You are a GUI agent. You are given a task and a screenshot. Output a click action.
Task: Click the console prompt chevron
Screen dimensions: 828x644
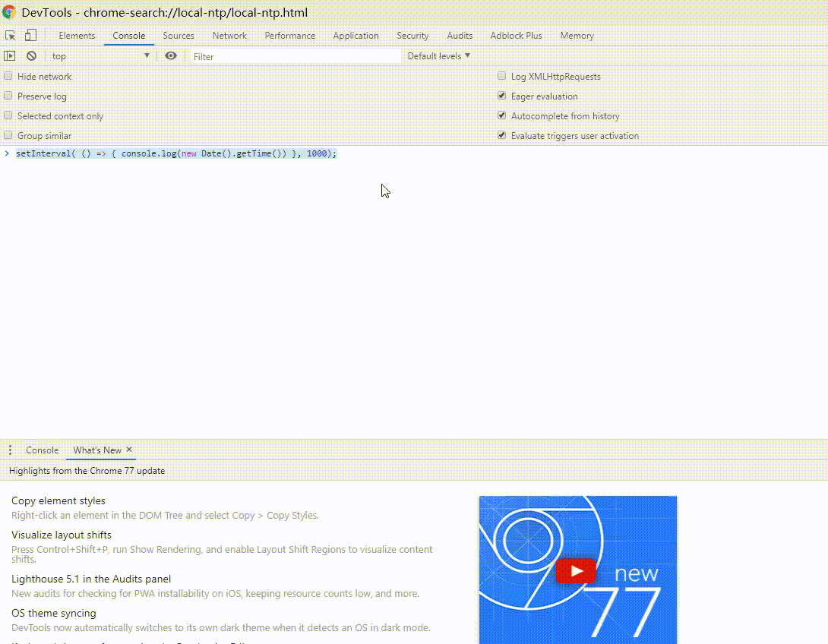pos(7,153)
